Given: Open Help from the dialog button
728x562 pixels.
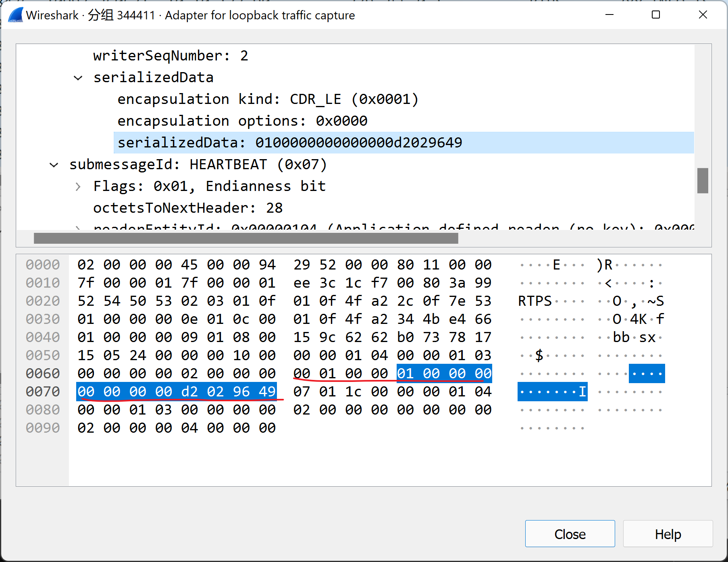Looking at the screenshot, I should coord(667,533).
